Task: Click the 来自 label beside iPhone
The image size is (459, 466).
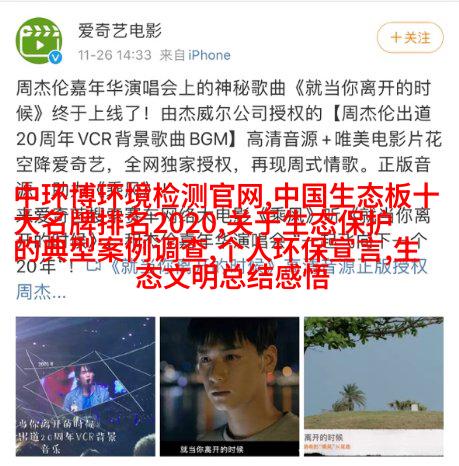Action: (x=172, y=55)
